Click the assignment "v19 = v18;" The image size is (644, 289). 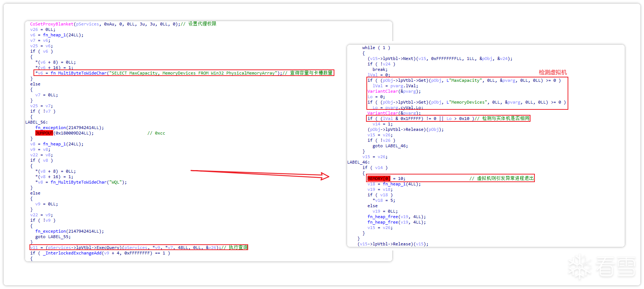click(x=380, y=189)
